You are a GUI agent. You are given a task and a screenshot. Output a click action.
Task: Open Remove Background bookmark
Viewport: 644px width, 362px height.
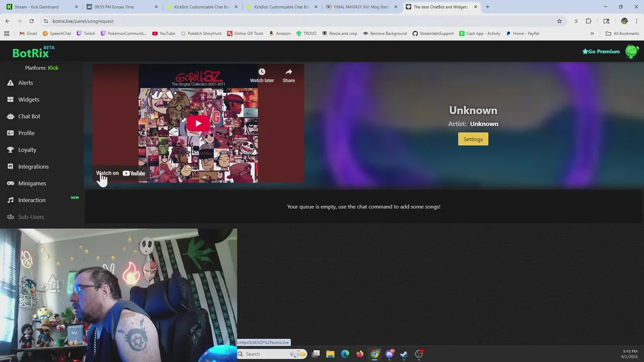[385, 34]
